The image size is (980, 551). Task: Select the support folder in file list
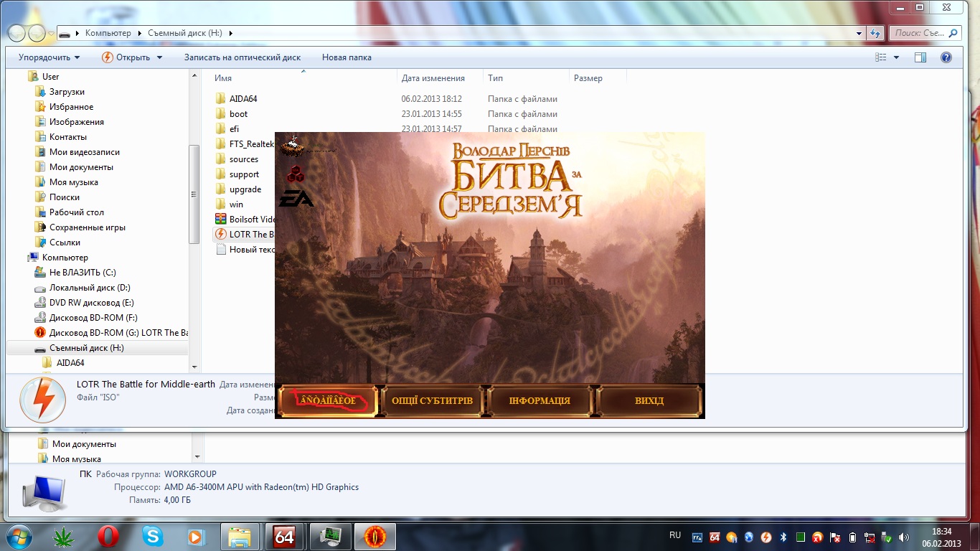(x=244, y=174)
